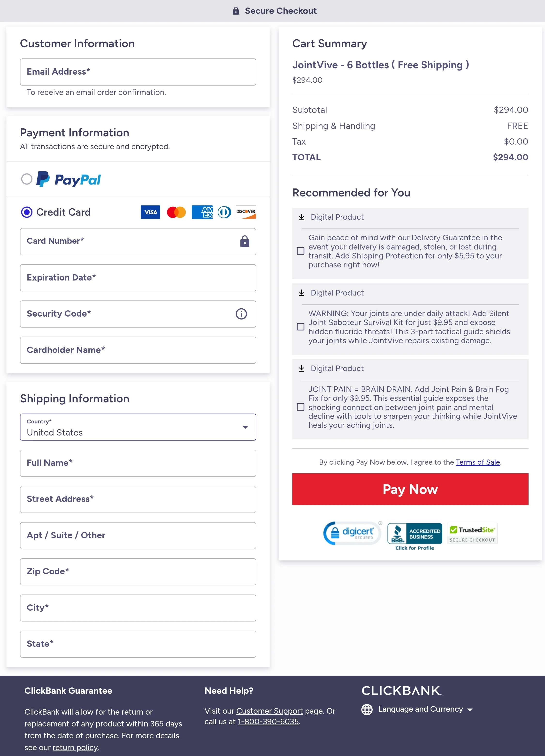Click the BBB Accredited Business badge
This screenshot has width=545, height=756.
tap(414, 534)
